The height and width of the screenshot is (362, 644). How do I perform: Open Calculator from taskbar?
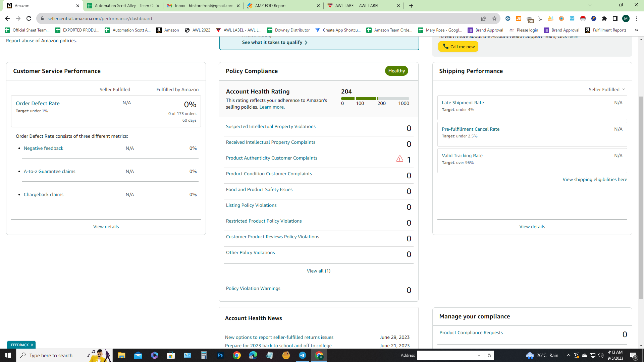[204, 355]
